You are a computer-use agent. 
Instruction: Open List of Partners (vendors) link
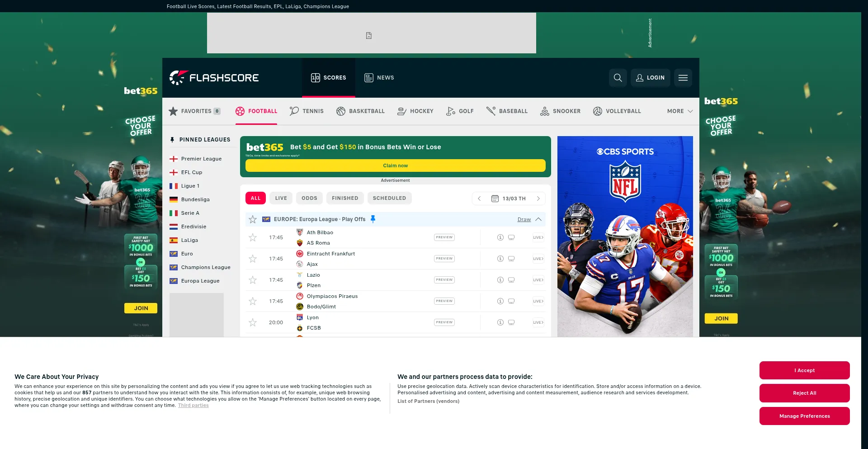pos(429,401)
